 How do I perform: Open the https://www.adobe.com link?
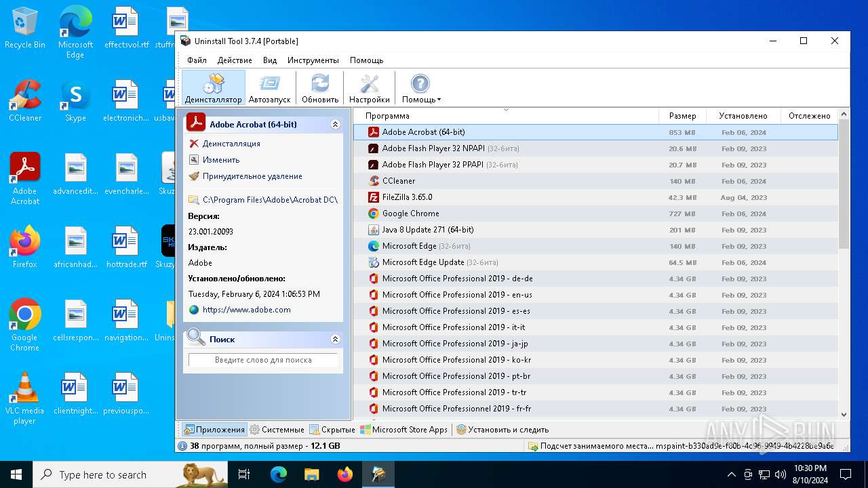(x=246, y=310)
